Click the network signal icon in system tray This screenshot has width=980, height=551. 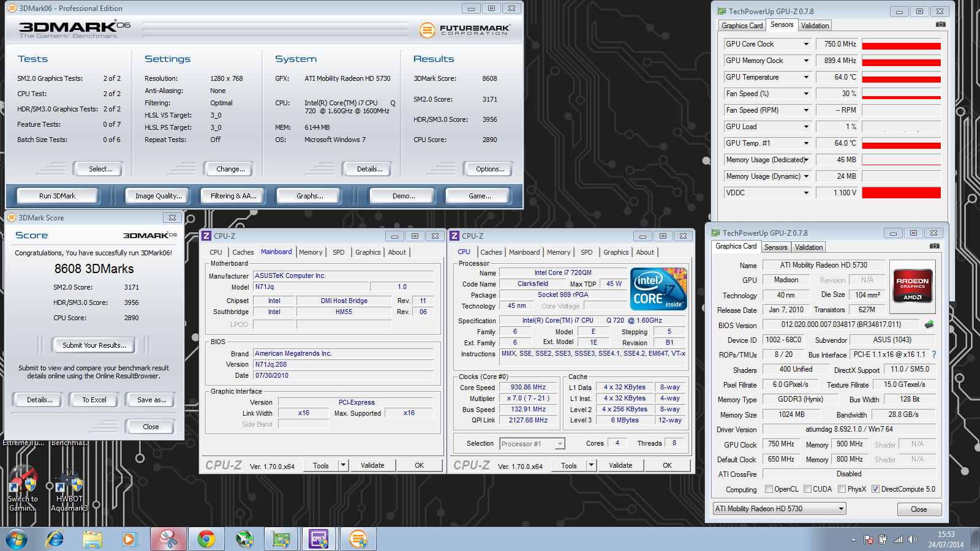click(x=898, y=539)
